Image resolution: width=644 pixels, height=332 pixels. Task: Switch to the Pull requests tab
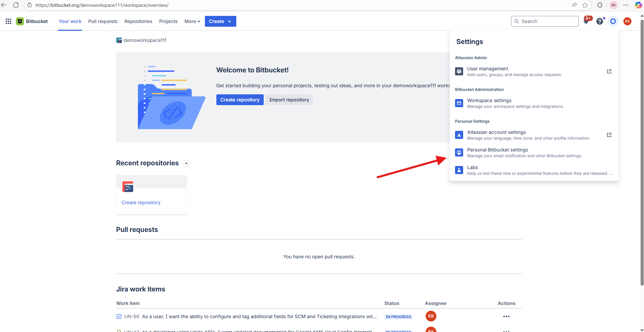(x=103, y=21)
